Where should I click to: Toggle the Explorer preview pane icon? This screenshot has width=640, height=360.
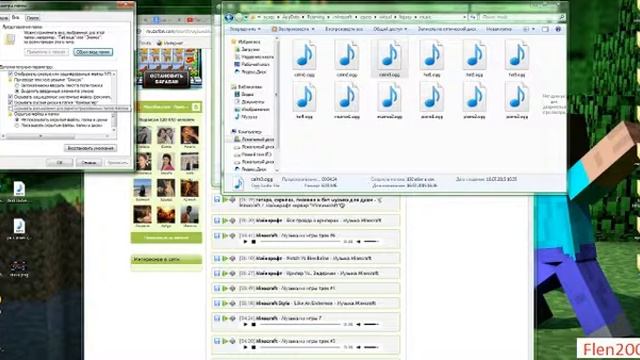pos(545,29)
